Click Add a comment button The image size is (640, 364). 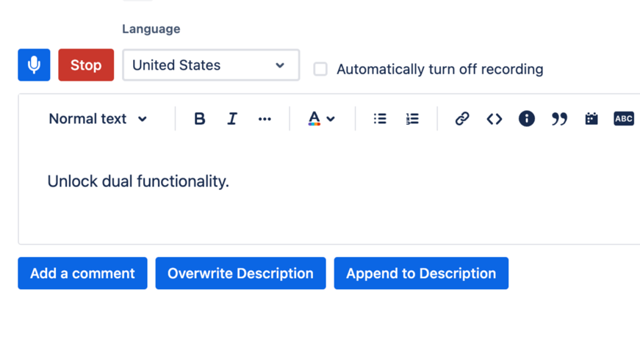pyautogui.click(x=82, y=274)
